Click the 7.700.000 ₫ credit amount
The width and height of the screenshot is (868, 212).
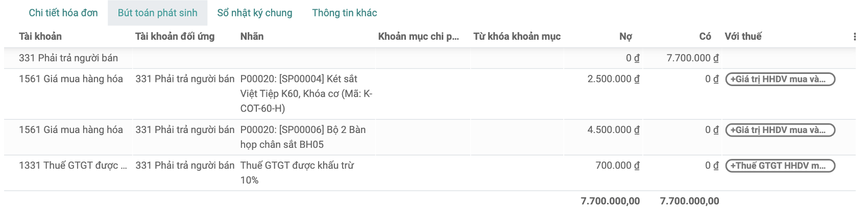coord(692,58)
